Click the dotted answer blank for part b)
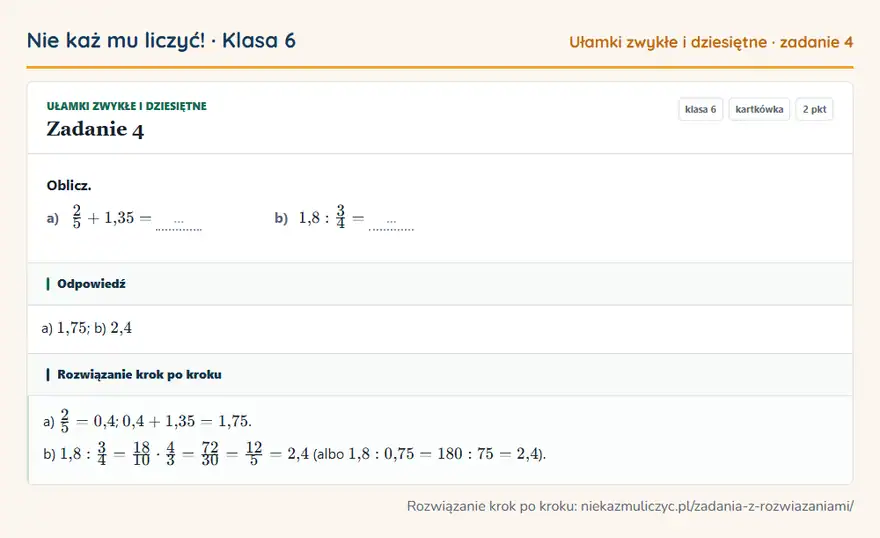Screen dimensions: 880x538 point(391,223)
